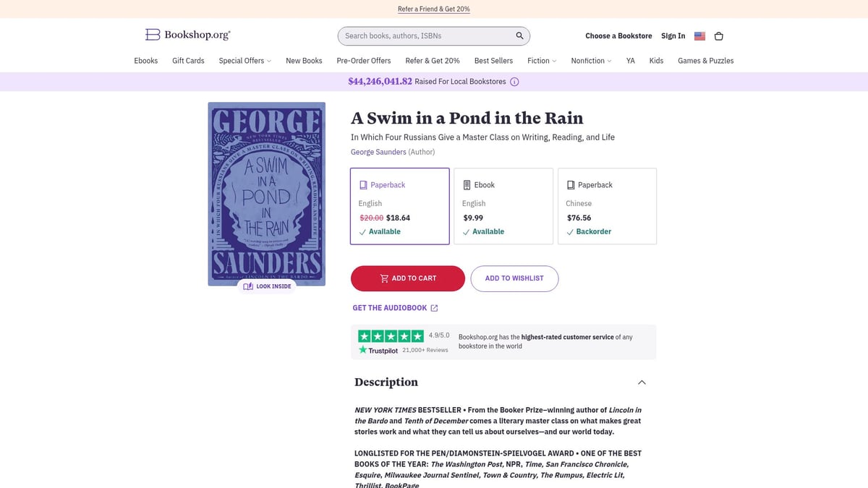The width and height of the screenshot is (868, 488).
Task: Expand the Fiction dropdown menu
Action: coord(541,61)
